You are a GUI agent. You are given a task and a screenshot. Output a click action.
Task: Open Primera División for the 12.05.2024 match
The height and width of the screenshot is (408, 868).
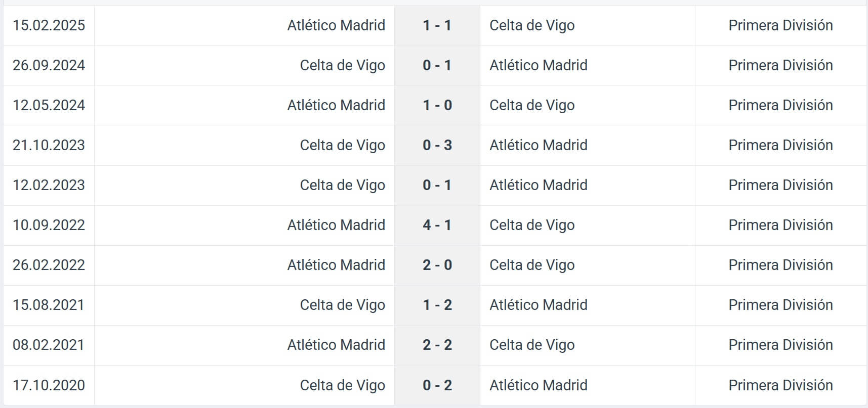(780, 105)
